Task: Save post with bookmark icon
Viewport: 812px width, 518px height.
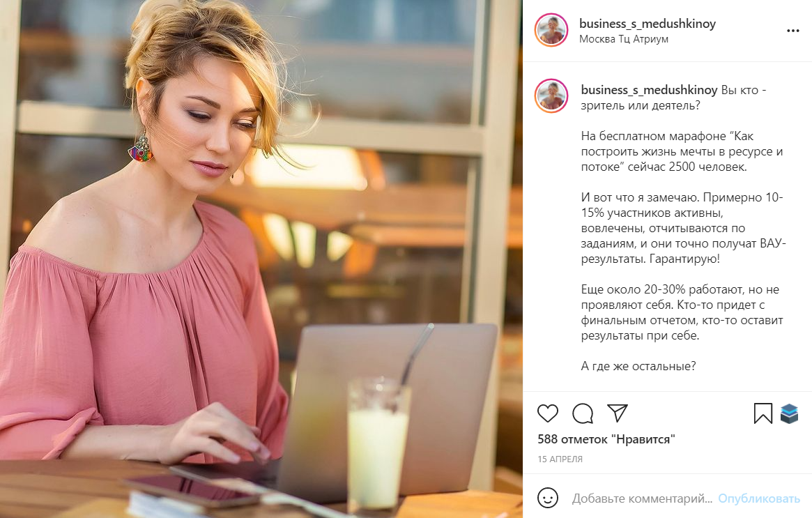Action: pos(763,413)
